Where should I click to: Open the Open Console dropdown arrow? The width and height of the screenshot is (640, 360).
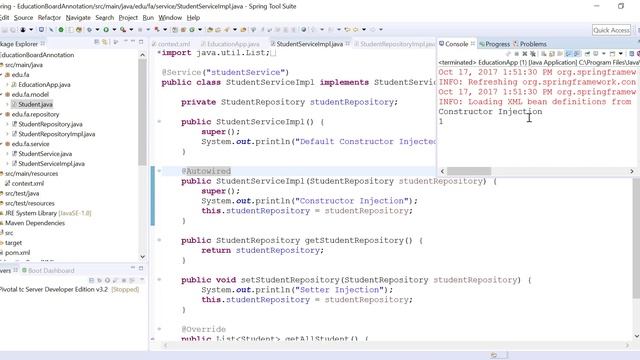point(620,53)
